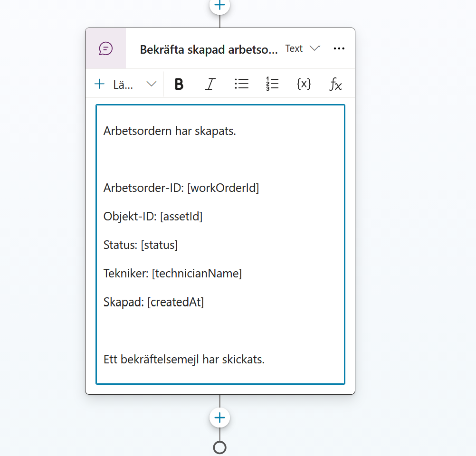
Task: Expand the Text message type dropdown
Action: [303, 48]
